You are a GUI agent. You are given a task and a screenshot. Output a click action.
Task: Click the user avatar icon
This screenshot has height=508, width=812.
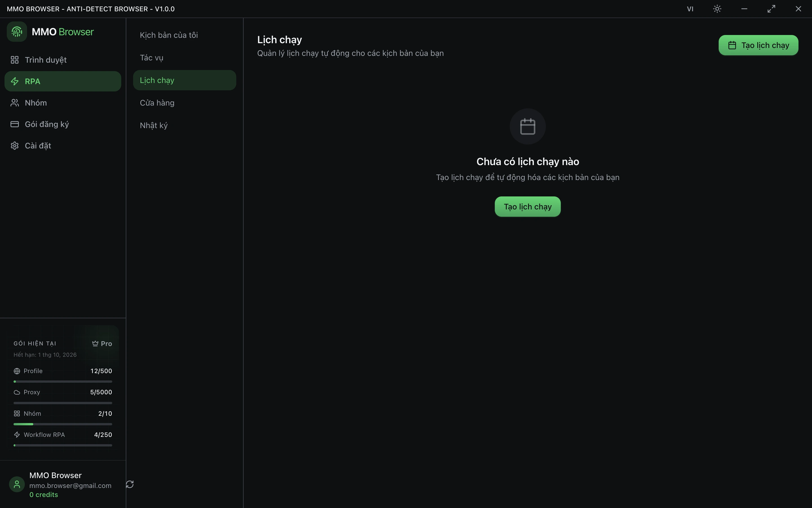(17, 485)
